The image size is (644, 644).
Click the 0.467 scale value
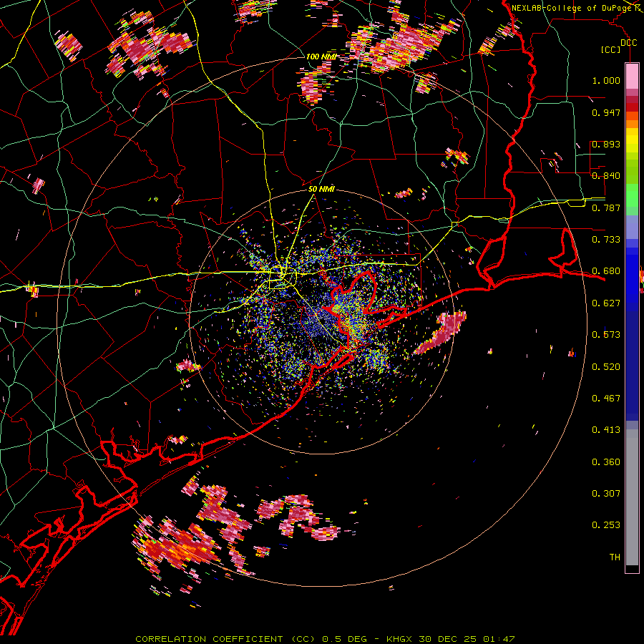(606, 399)
